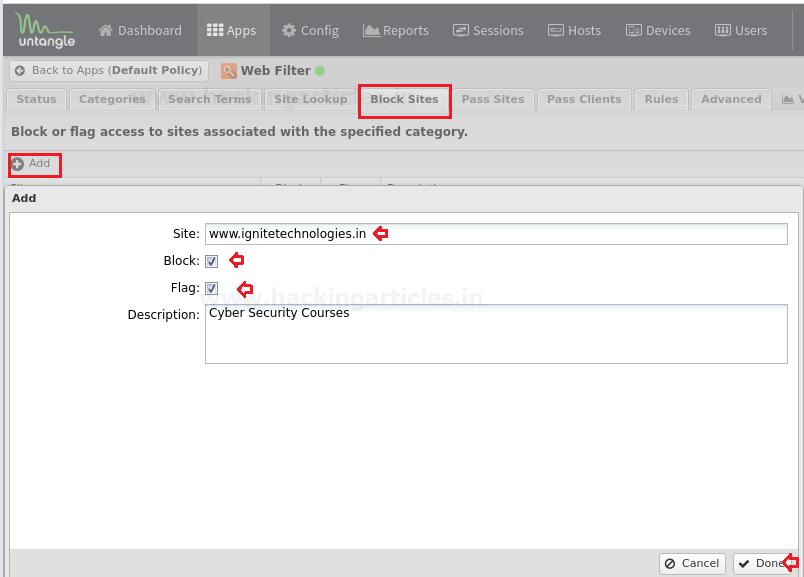804x577 pixels.
Task: Open Dashboard from top navigation
Action: tap(140, 30)
